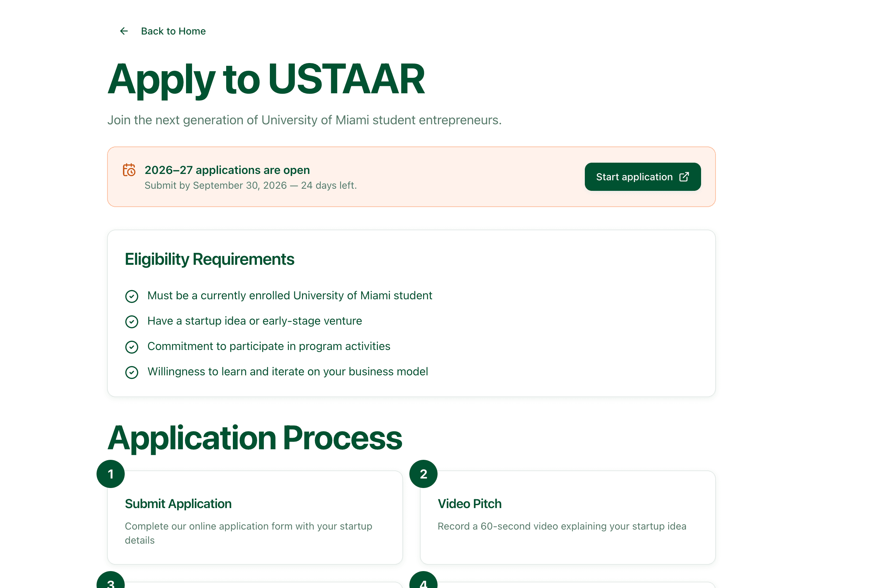Click 'Commitment to participate in program activities'
This screenshot has width=873, height=588.
click(268, 346)
